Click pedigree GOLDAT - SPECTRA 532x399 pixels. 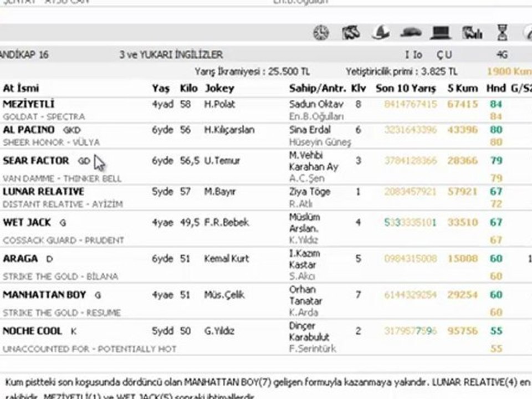click(44, 117)
